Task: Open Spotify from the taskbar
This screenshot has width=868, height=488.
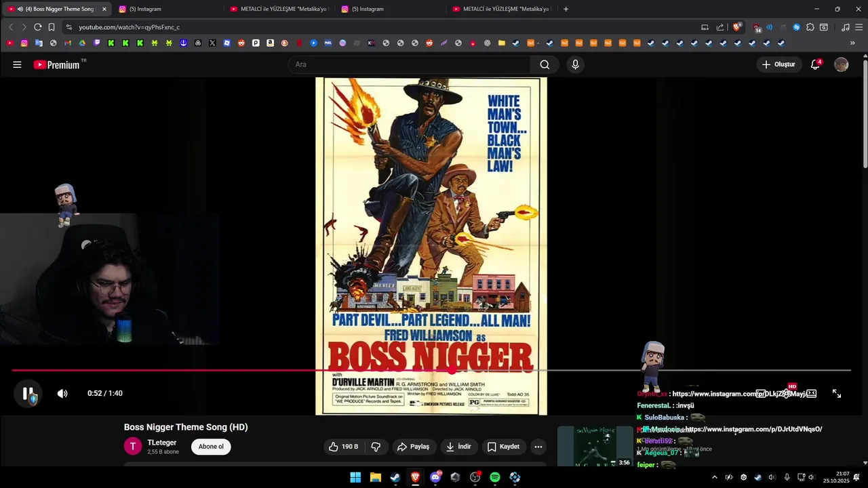Action: click(495, 477)
